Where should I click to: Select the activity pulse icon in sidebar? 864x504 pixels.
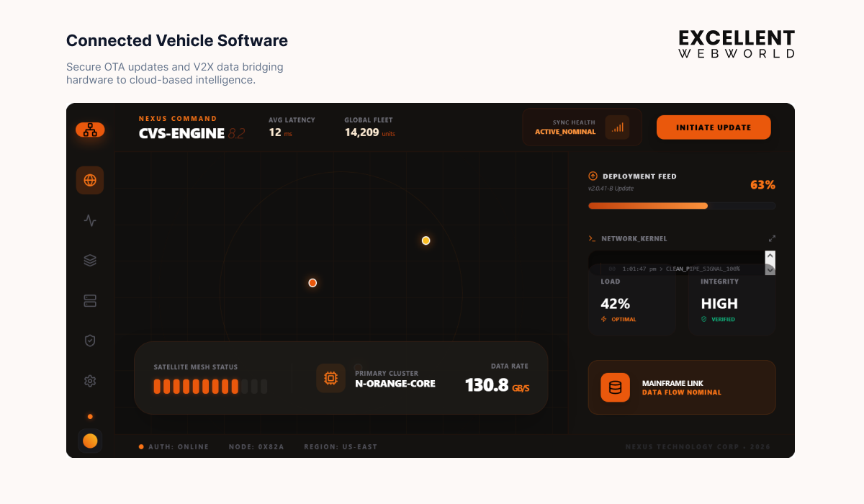point(90,220)
